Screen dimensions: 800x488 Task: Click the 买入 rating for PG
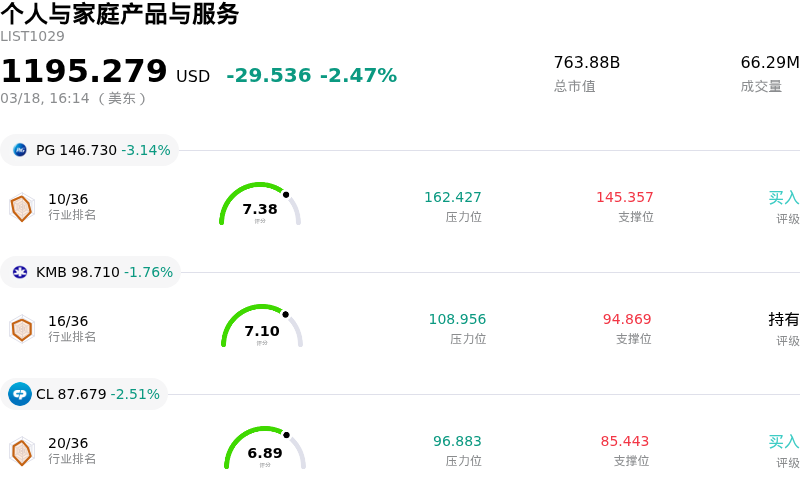784,197
